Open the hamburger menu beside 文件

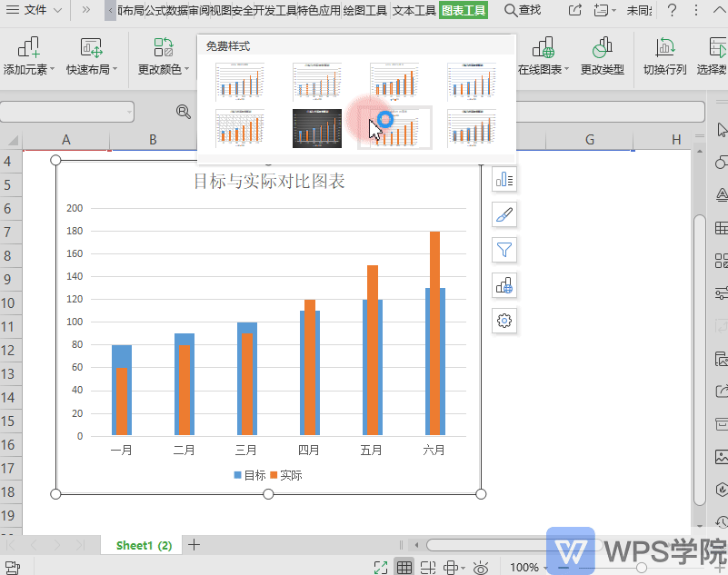click(13, 10)
